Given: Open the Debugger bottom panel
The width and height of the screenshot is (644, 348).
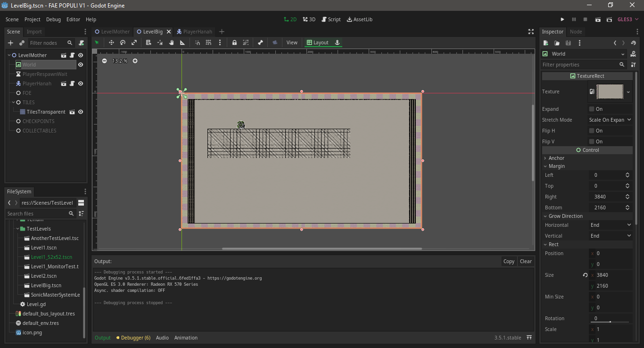Looking at the screenshot, I should point(133,338).
